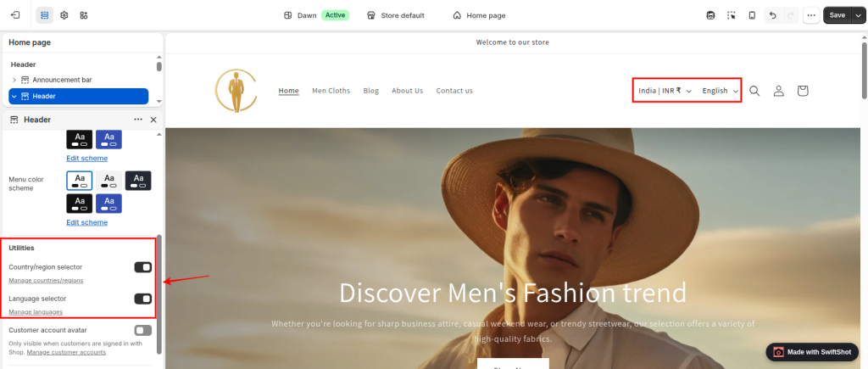
Task: Open the Sections panel icon
Action: tap(45, 15)
